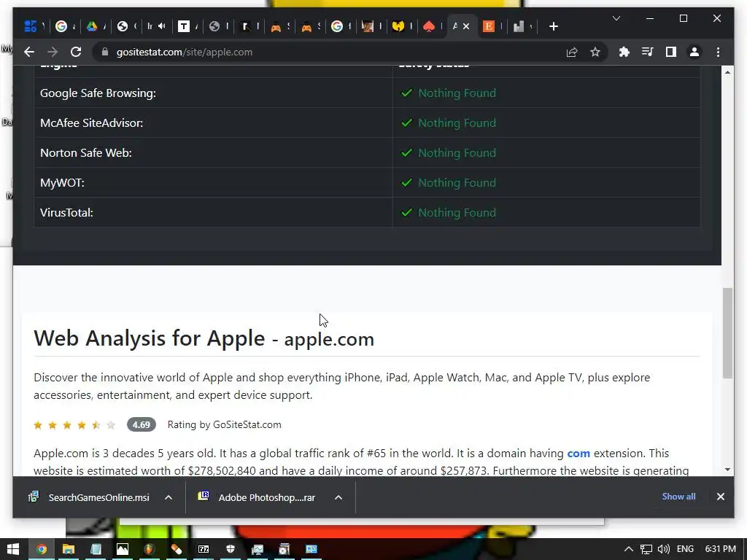Open the Chrome profile icon
The height and width of the screenshot is (560, 747).
pos(694,52)
